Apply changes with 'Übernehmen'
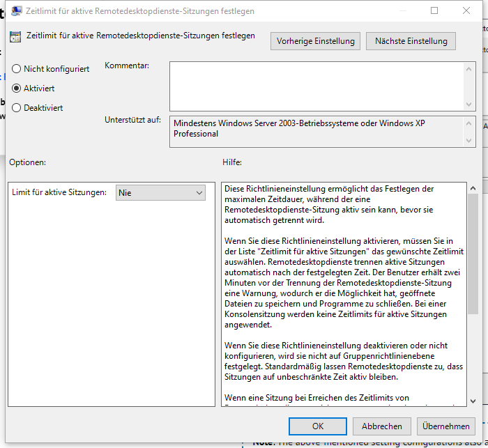Image resolution: width=488 pixels, height=448 pixels. click(445, 426)
